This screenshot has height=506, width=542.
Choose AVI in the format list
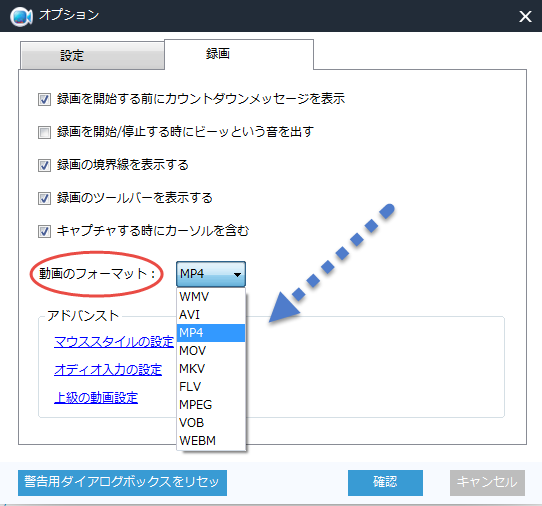click(211, 315)
